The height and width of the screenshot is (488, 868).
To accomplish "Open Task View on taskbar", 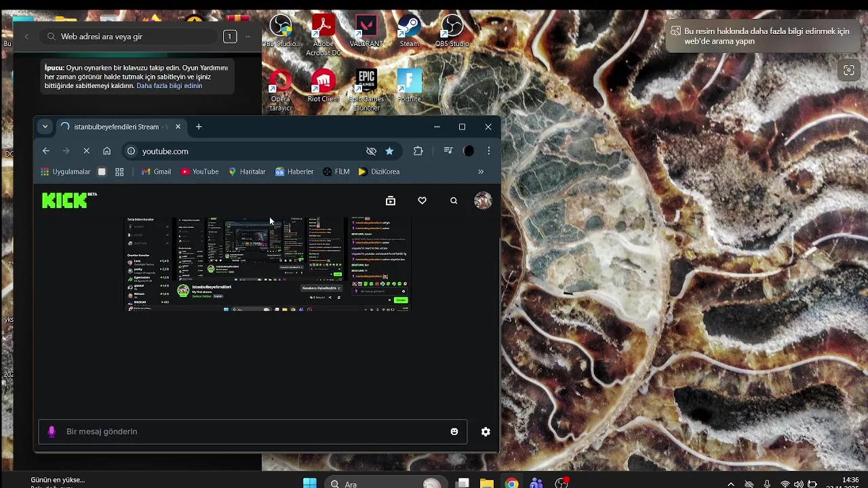I will tap(462, 483).
